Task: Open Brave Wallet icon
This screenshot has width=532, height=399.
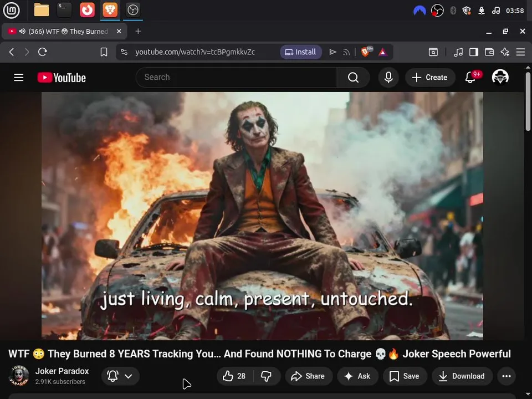Action: tap(489, 52)
